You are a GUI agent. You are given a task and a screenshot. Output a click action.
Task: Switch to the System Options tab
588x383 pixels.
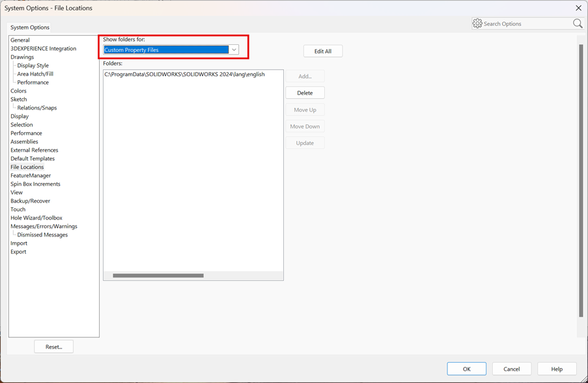click(x=29, y=27)
